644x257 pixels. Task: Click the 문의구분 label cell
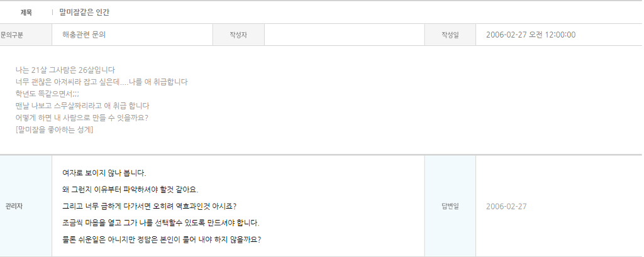click(12, 35)
